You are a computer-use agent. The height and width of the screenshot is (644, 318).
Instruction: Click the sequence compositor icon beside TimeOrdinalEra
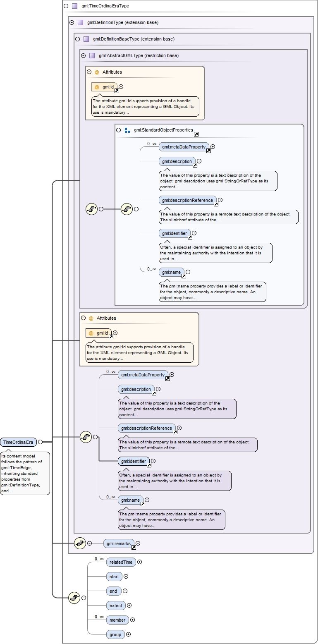86,436
